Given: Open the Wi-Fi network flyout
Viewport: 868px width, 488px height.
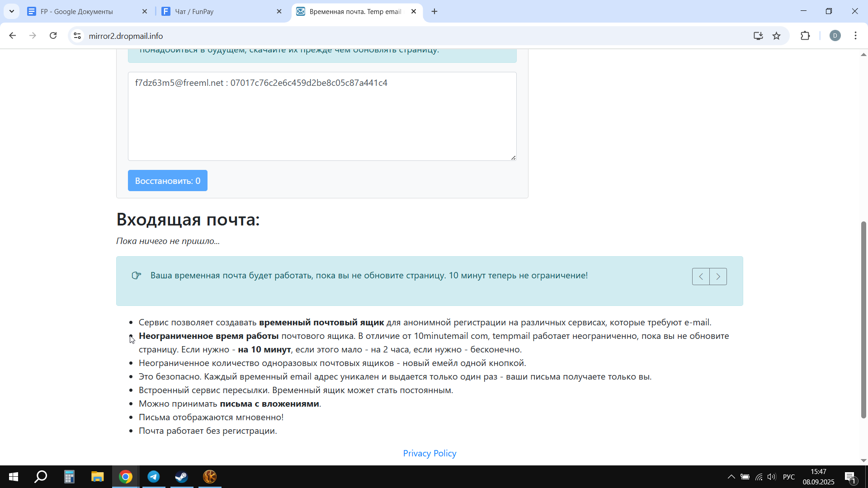Looking at the screenshot, I should pos(759,477).
